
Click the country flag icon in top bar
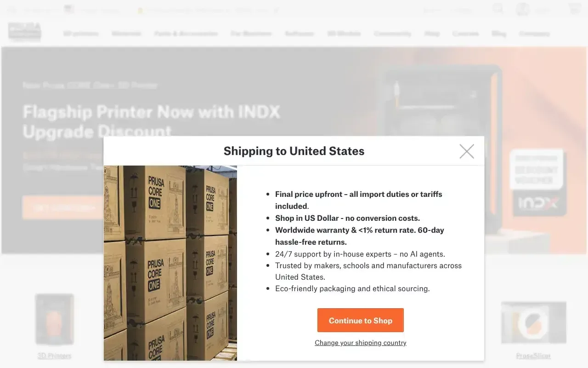(x=69, y=10)
